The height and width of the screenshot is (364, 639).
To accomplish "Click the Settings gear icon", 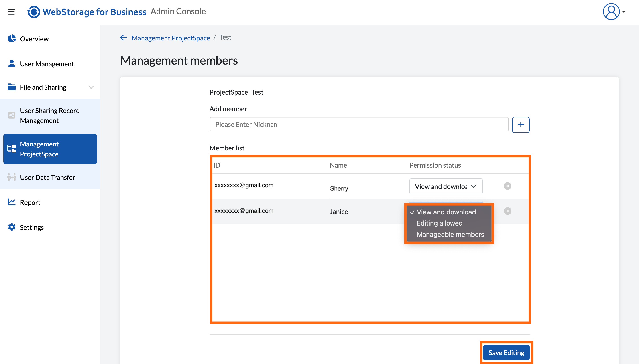I will [x=12, y=227].
